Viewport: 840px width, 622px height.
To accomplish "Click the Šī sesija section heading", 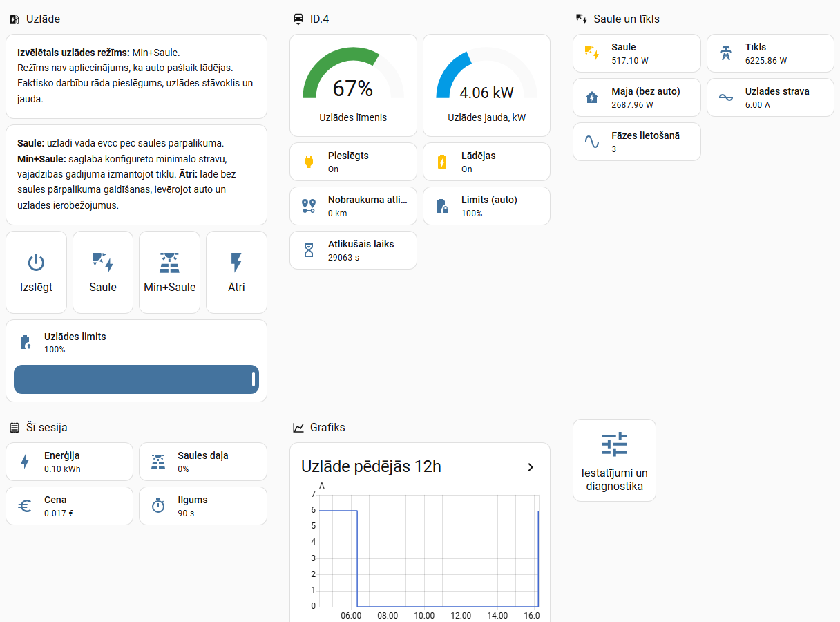I will click(x=47, y=428).
